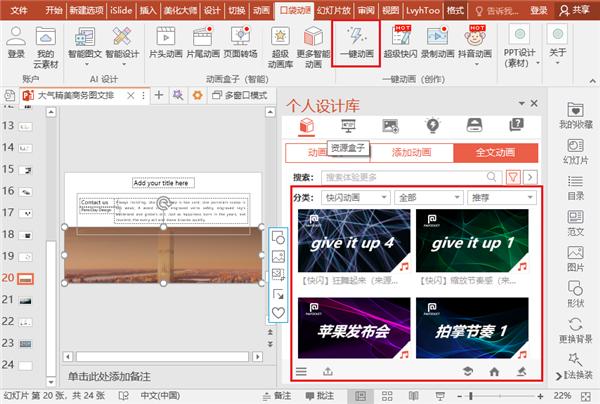This screenshot has width=600, height=404.
Task: Open the 快闪动画 category dropdown
Action: coord(355,197)
